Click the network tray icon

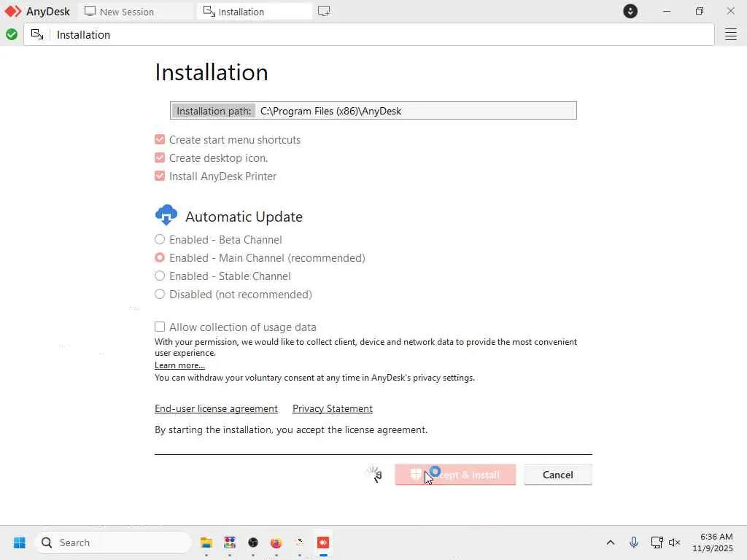tap(657, 542)
